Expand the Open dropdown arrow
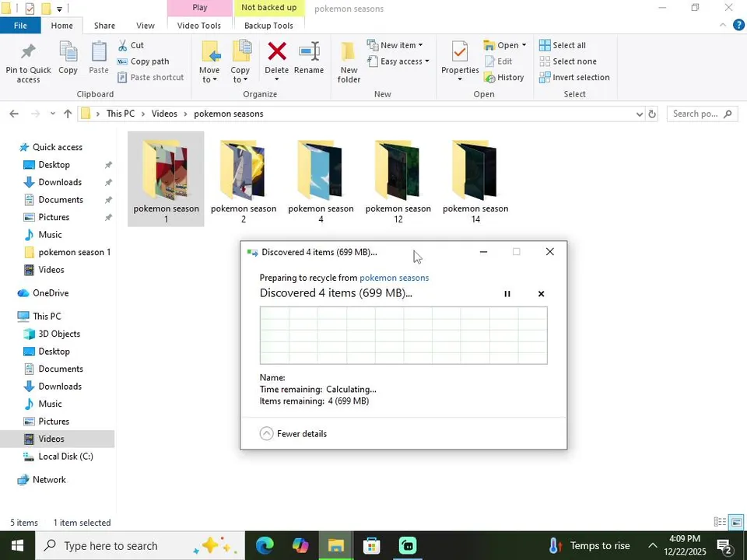The image size is (747, 560). [524, 45]
